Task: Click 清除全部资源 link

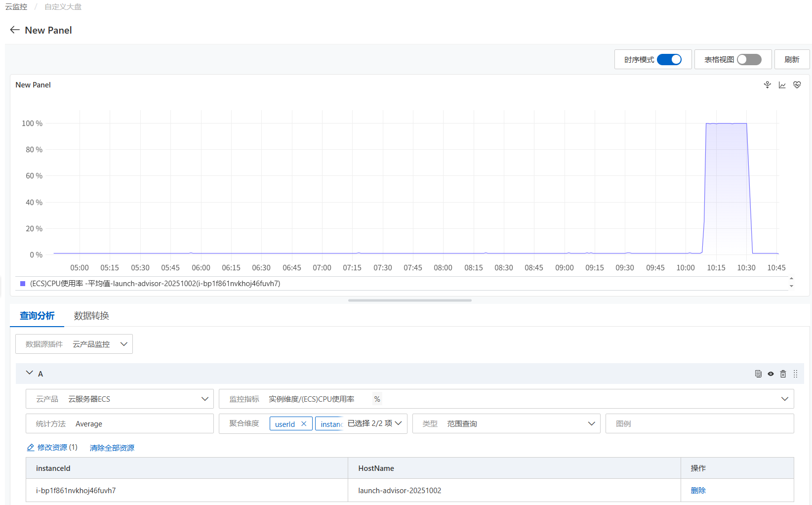Action: coord(112,448)
